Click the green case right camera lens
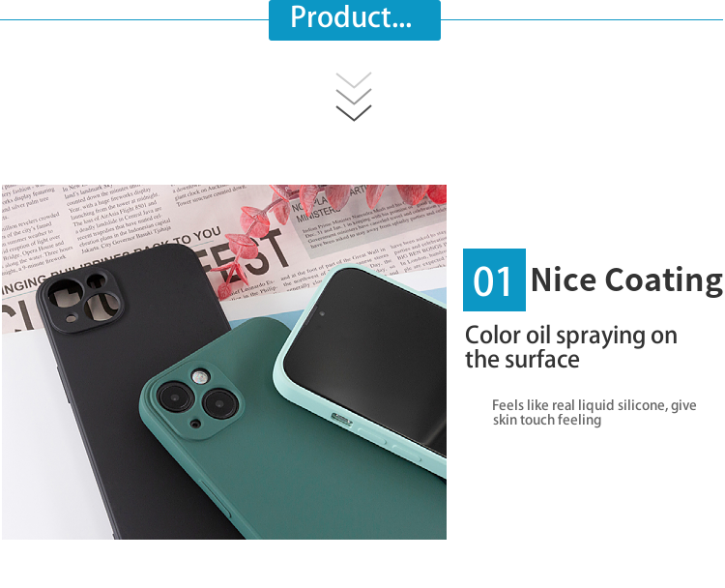Viewport: 725px width, 588px height. pyautogui.click(x=220, y=403)
